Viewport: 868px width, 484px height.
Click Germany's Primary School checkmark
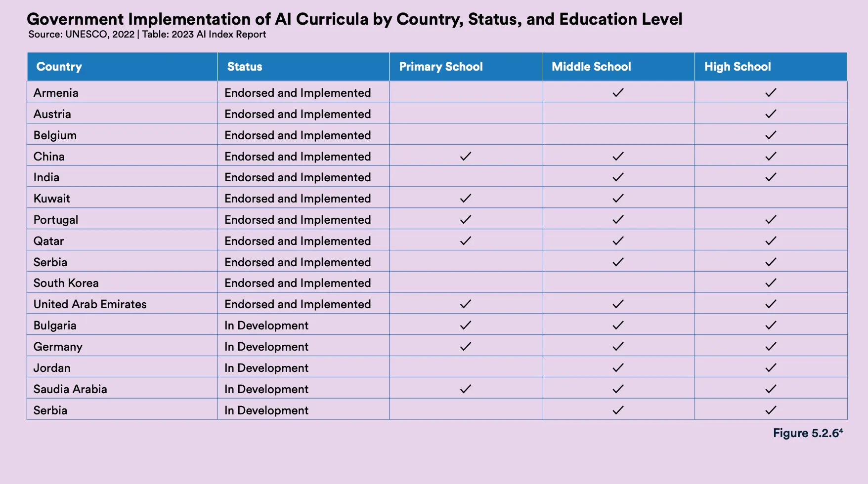point(465,346)
